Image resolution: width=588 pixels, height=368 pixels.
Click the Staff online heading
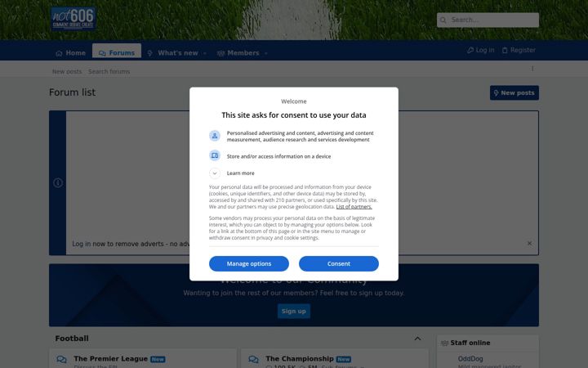click(470, 343)
